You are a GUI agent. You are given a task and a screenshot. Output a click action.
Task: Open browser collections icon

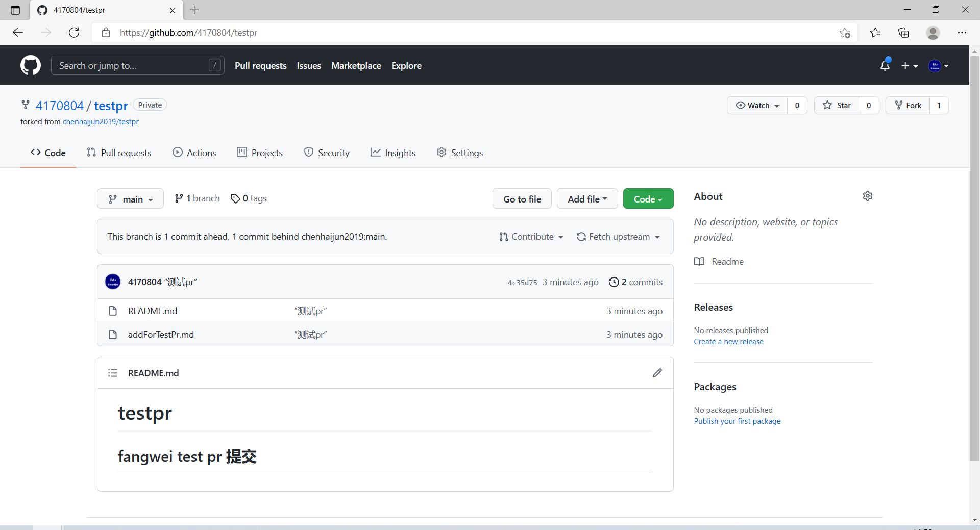(x=903, y=33)
